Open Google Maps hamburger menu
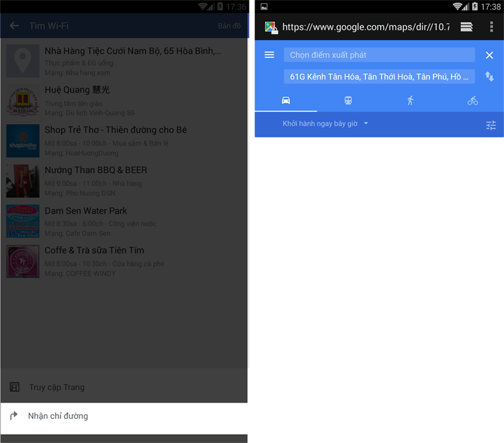This screenshot has height=443, width=504. tap(270, 55)
